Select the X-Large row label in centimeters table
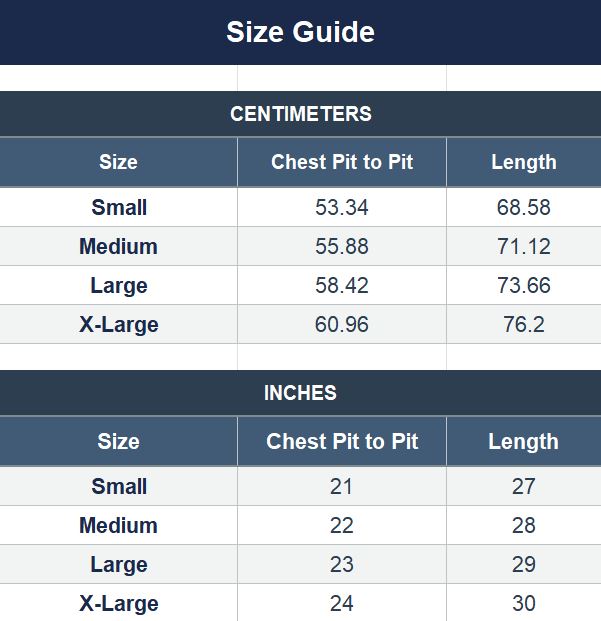 (x=119, y=324)
